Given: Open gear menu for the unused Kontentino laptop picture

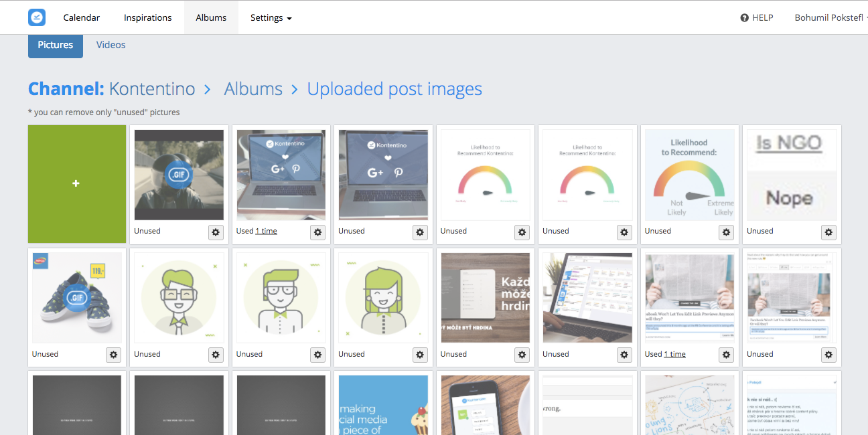Looking at the screenshot, I should pos(420,232).
